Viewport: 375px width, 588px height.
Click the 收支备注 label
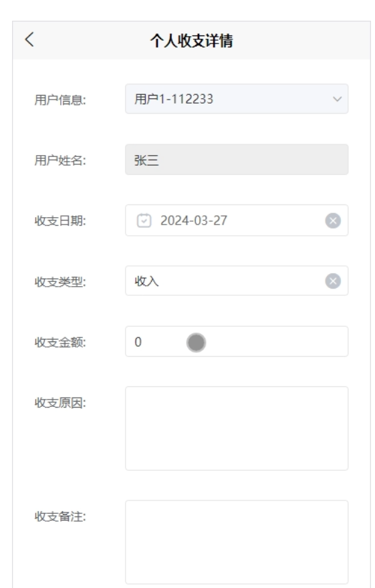[60, 517]
